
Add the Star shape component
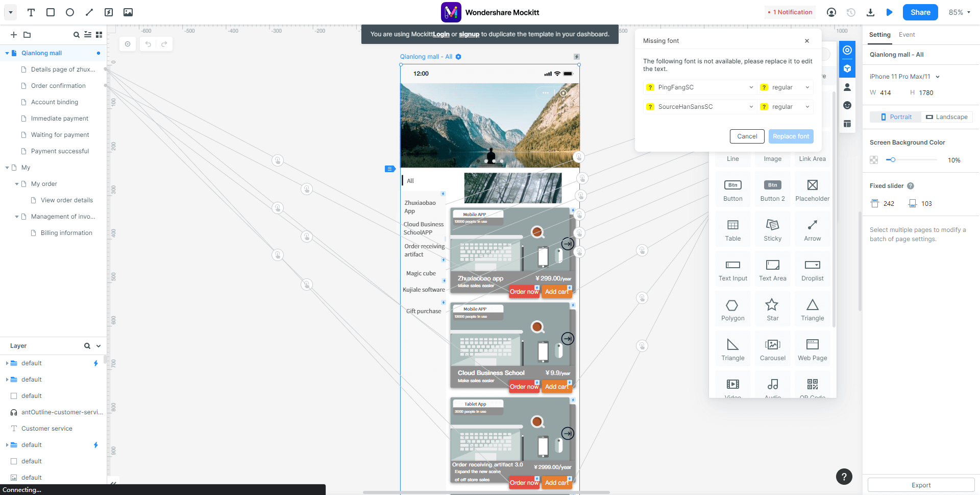tap(772, 309)
